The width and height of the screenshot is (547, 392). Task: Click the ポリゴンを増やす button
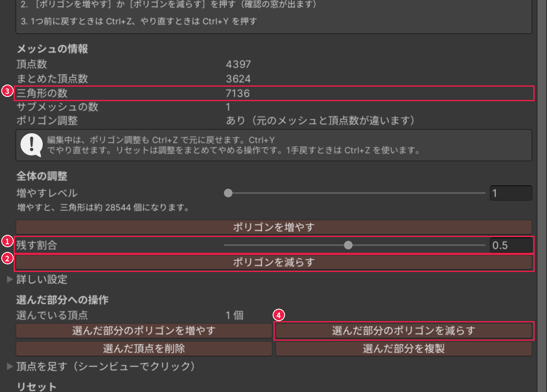point(273,227)
